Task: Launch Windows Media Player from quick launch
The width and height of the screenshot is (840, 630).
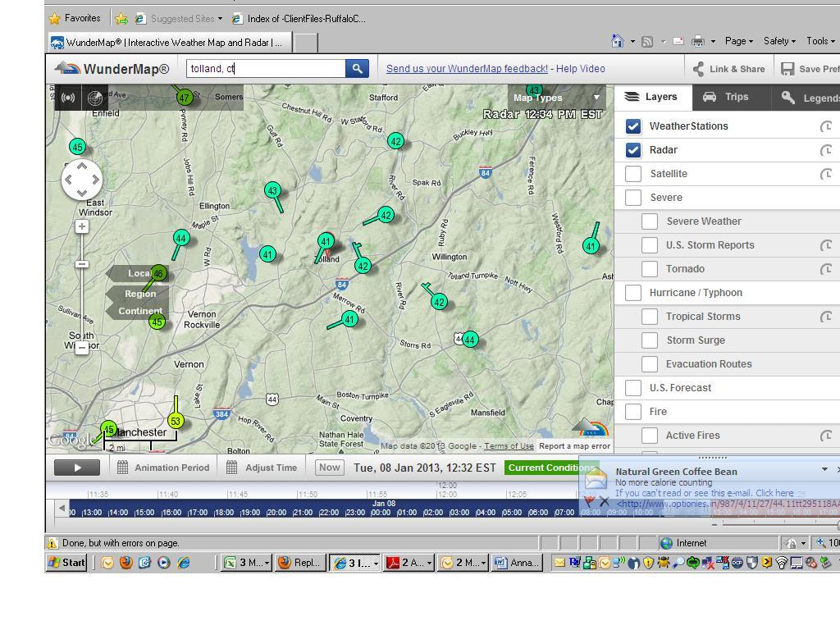Action: [164, 563]
